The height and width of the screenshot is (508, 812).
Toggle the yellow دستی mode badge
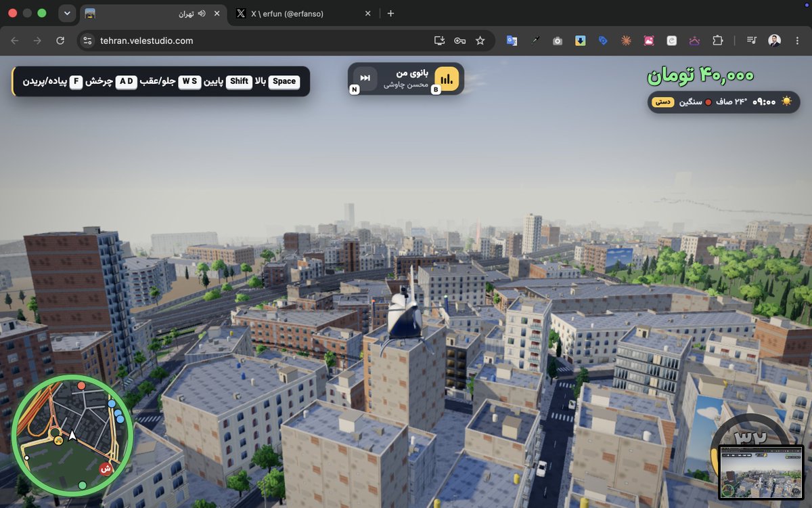coord(662,102)
